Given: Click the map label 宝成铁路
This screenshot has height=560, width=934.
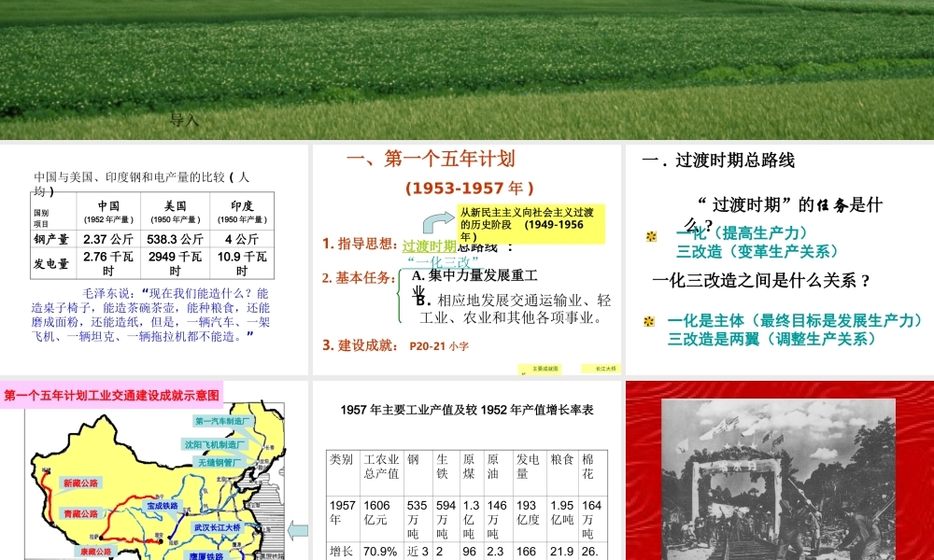Looking at the screenshot, I should tap(163, 506).
